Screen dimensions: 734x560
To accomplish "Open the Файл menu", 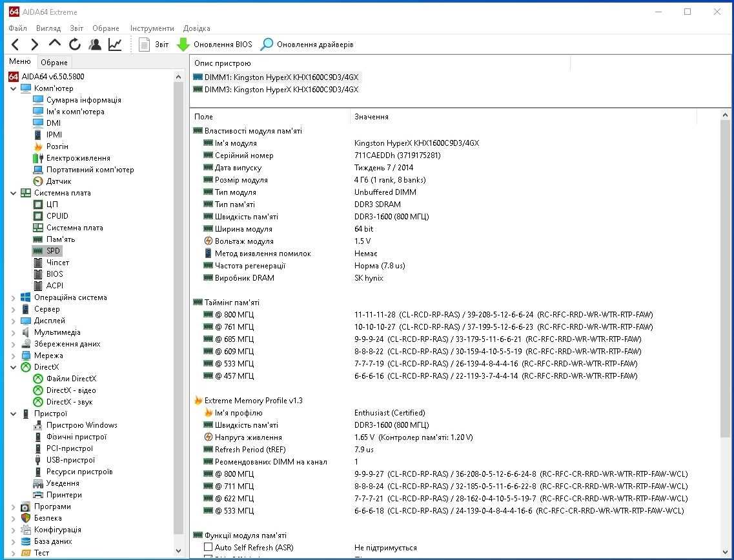I will tap(18, 28).
